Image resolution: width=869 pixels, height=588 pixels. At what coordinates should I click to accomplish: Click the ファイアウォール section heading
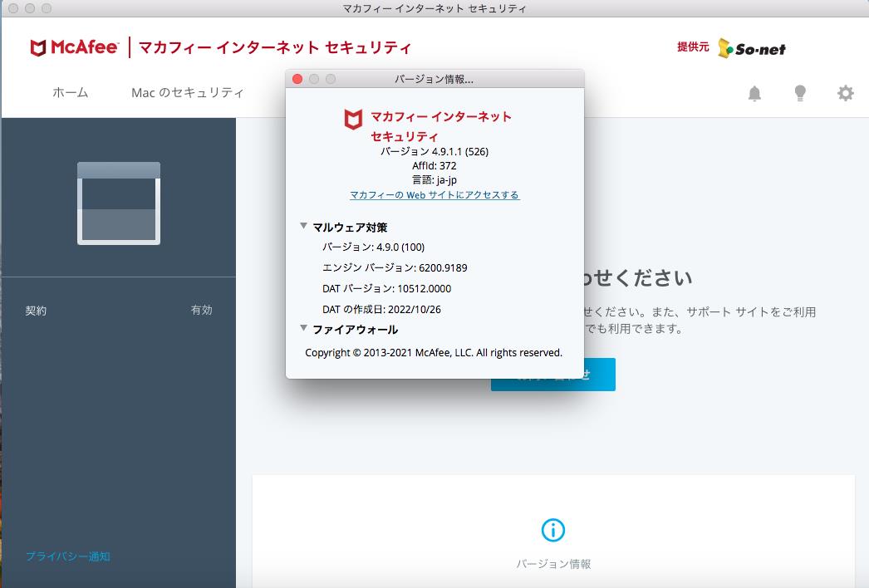356,330
